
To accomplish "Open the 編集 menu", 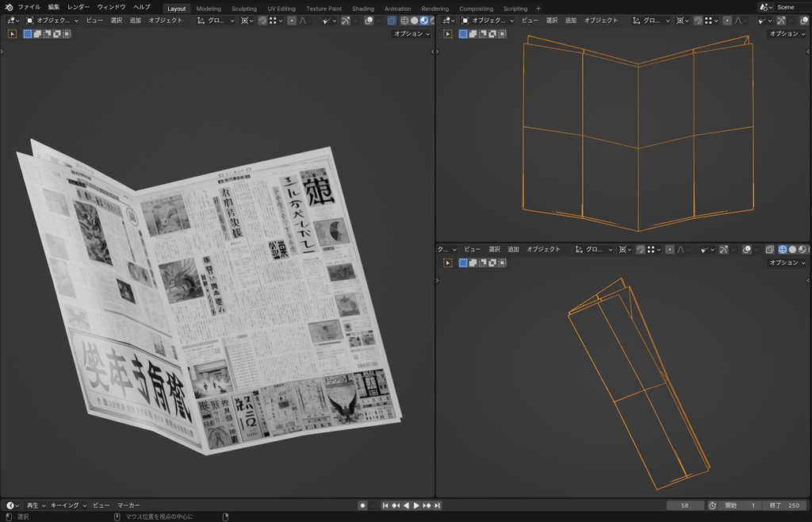I will (54, 7).
